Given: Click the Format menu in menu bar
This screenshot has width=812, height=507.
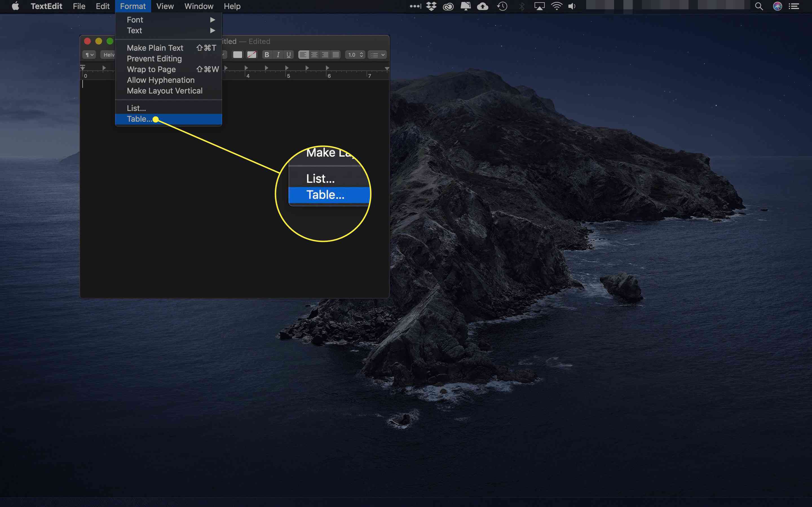Looking at the screenshot, I should click(x=133, y=6).
